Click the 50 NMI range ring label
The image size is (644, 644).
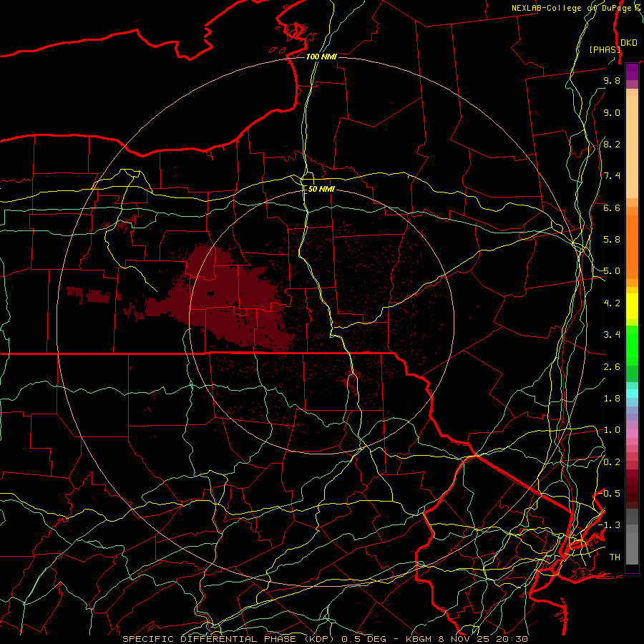pyautogui.click(x=321, y=189)
